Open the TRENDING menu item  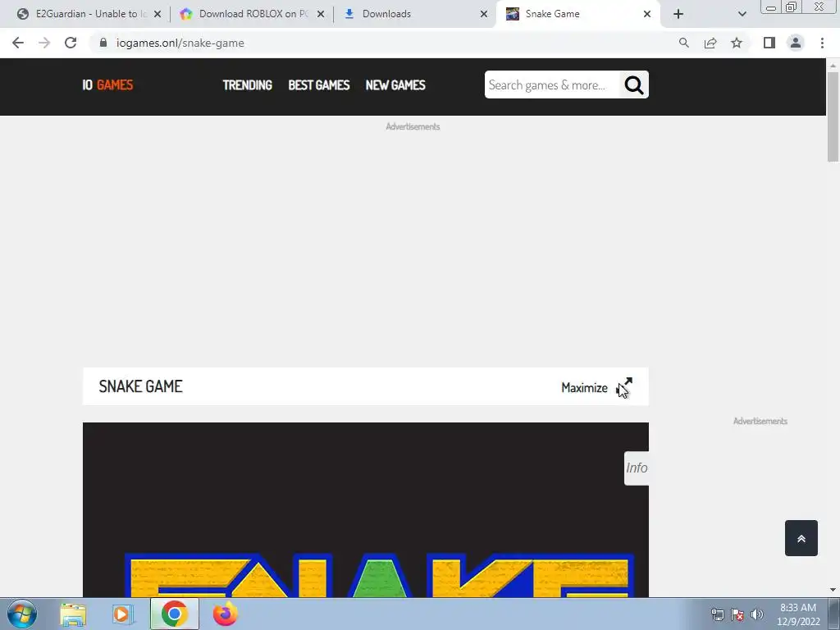(248, 85)
